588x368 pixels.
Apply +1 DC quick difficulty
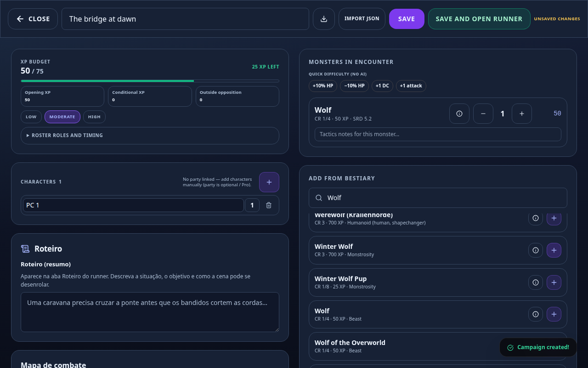coord(382,86)
